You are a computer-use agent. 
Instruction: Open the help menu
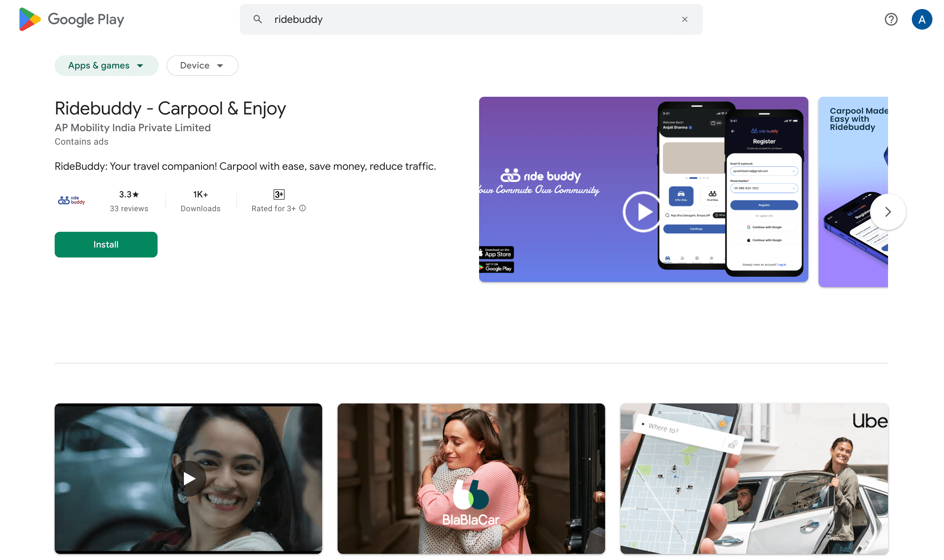point(891,19)
